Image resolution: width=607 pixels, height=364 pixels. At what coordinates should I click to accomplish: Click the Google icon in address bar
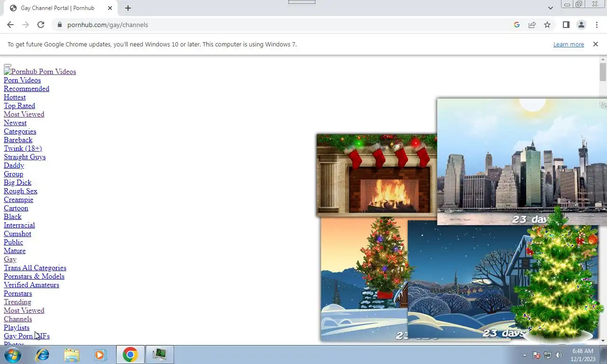[x=517, y=25]
